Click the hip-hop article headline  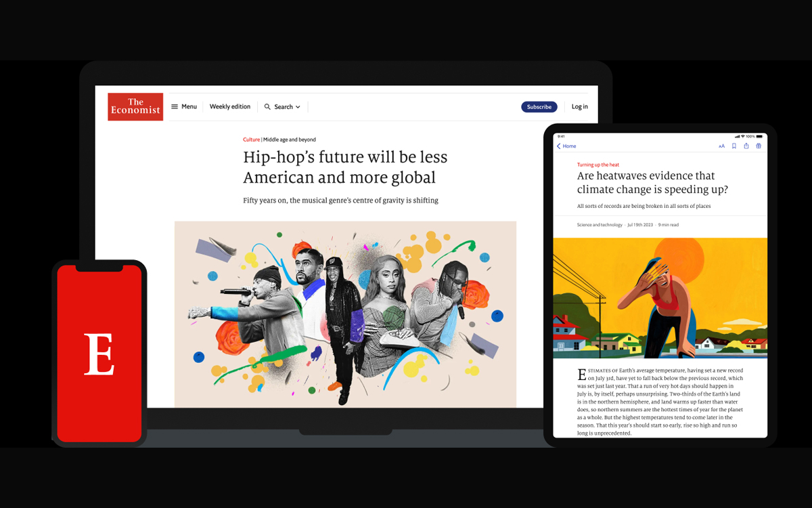345,167
